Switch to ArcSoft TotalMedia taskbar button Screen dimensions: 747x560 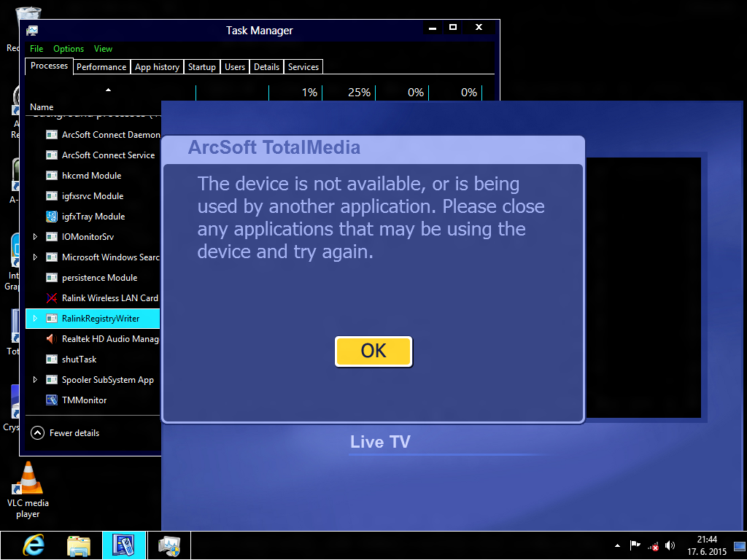coord(123,545)
